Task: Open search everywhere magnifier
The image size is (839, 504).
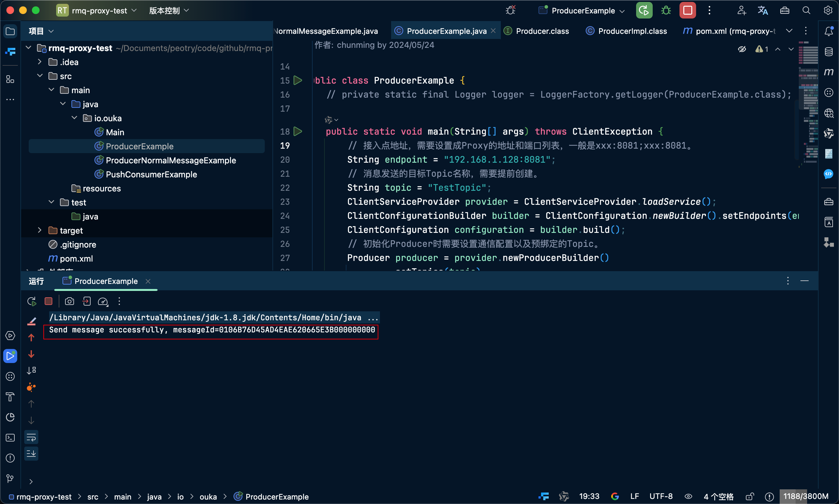Action: point(806,11)
